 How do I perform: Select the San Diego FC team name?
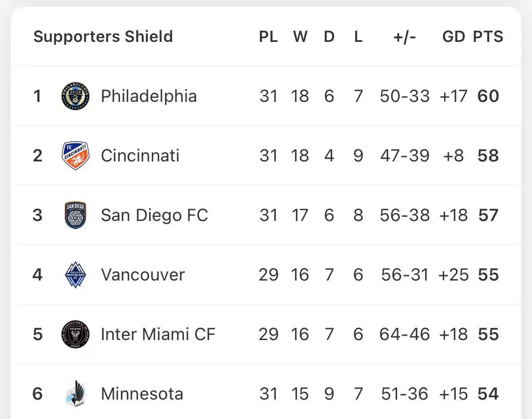(x=154, y=215)
